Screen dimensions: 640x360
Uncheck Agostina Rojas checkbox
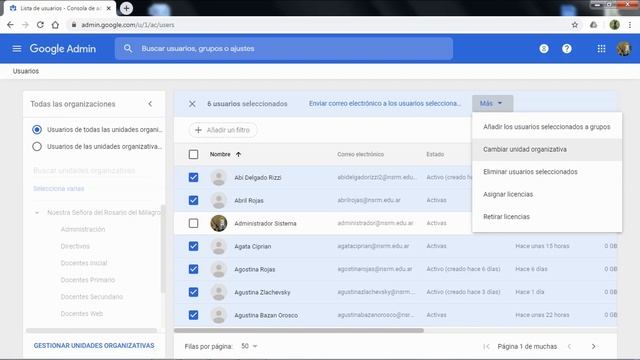click(193, 269)
